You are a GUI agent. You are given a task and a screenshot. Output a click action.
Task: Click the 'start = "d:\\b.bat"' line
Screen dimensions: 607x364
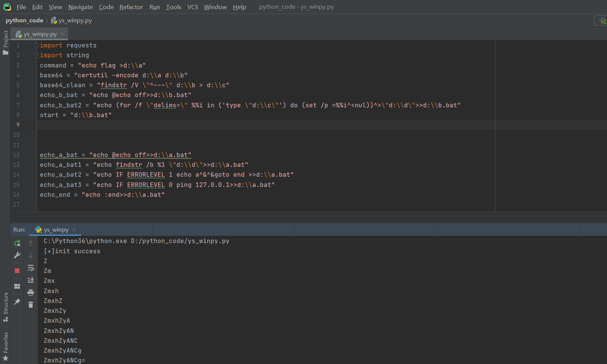click(76, 115)
